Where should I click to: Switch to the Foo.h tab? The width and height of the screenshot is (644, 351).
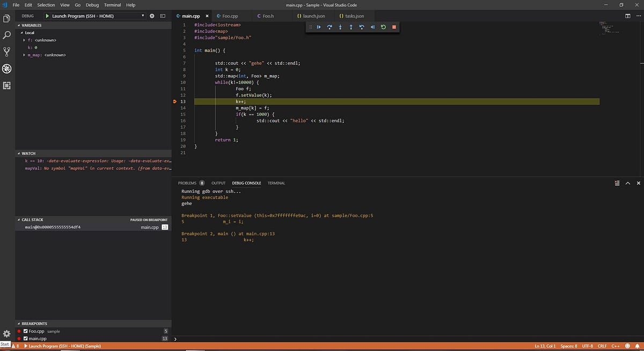[265, 16]
